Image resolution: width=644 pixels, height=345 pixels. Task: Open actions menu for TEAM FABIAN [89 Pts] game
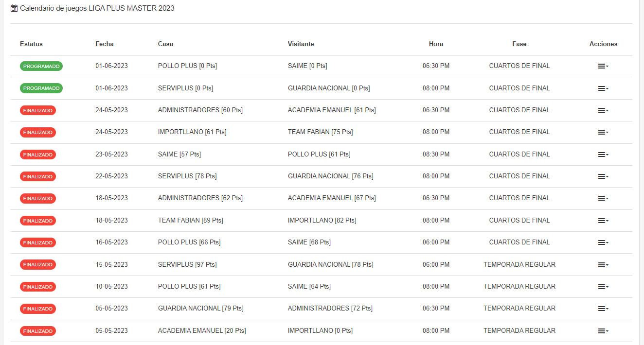coord(603,221)
